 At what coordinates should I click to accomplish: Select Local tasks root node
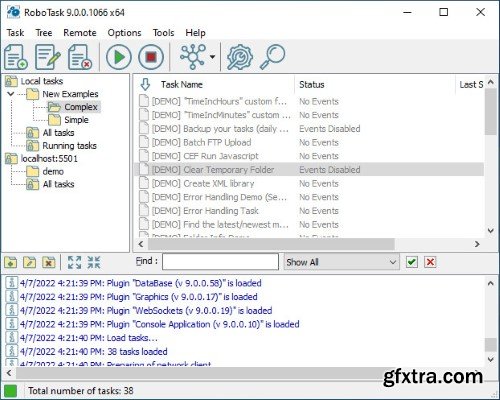point(42,81)
